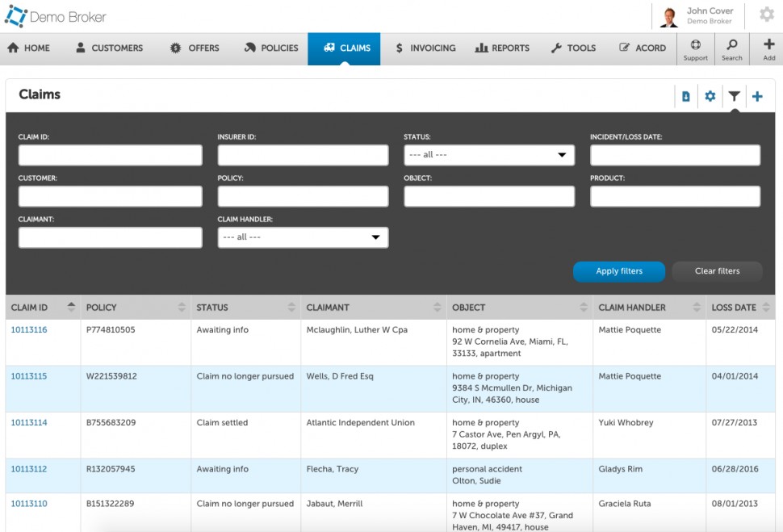Expand the Claim Handler dropdown filter
Image resolution: width=783 pixels, height=532 pixels.
[x=303, y=237]
